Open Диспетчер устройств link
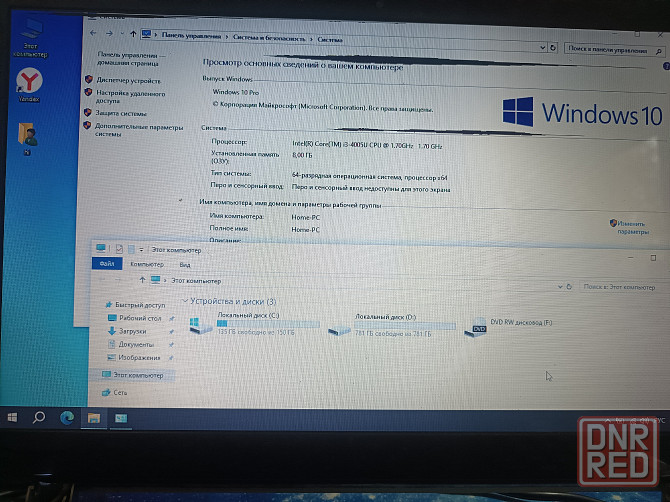Screen dimensions: 670x502 point(126,79)
